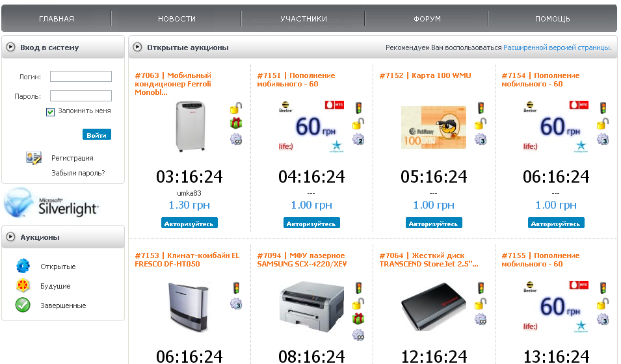
Task: Collapse the Вход в систему panel arrow
Action: (10, 47)
